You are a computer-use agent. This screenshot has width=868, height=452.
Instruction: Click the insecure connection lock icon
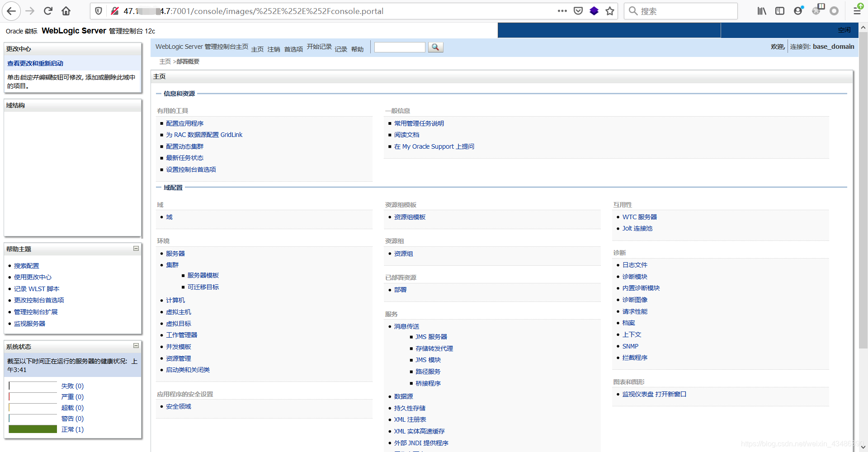(115, 11)
